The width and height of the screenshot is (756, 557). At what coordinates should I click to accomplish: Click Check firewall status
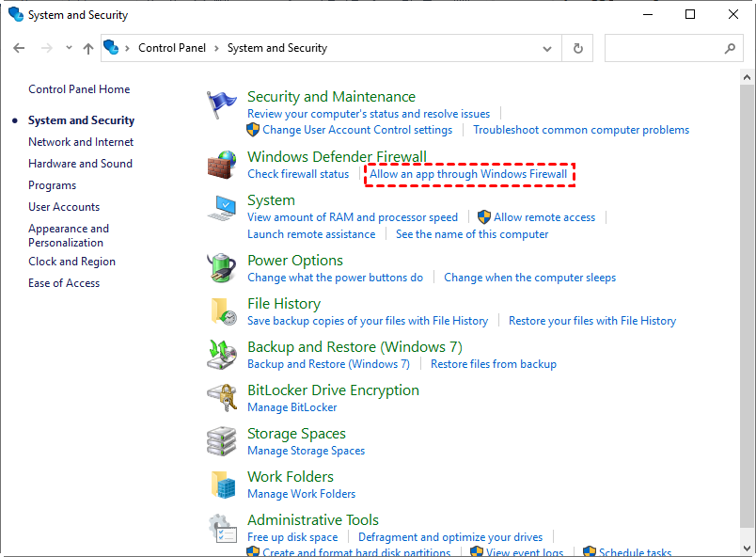298,174
